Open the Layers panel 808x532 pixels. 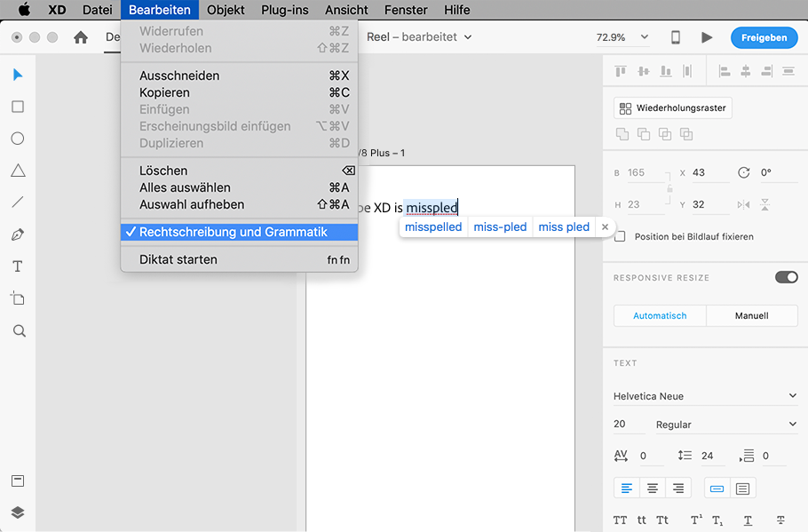[17, 512]
